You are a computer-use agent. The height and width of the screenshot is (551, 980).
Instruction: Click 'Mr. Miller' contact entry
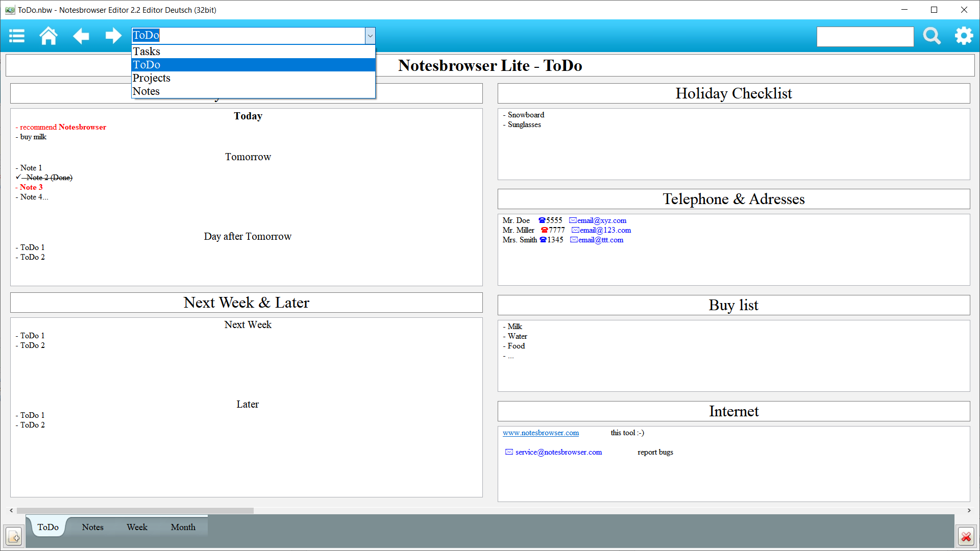point(518,230)
